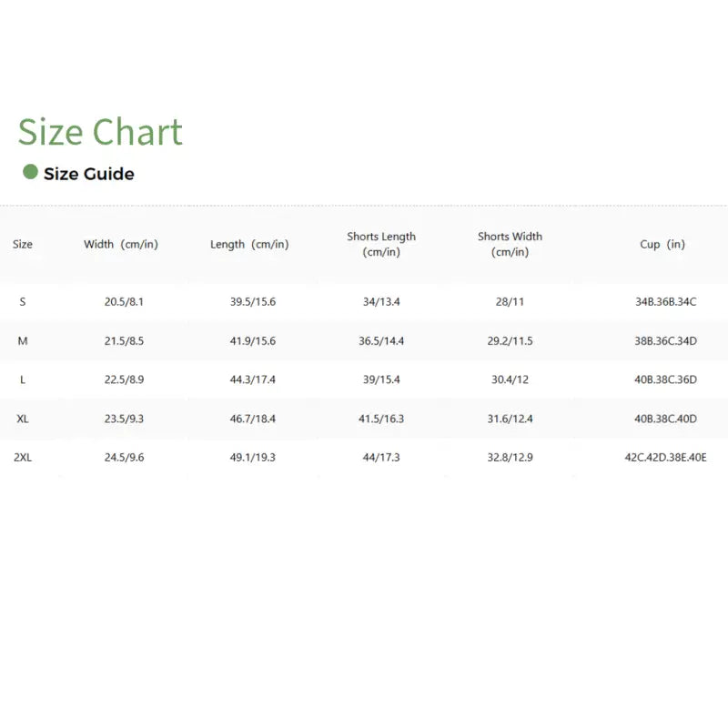Click the 44.3/17.4 length cell

(x=253, y=379)
